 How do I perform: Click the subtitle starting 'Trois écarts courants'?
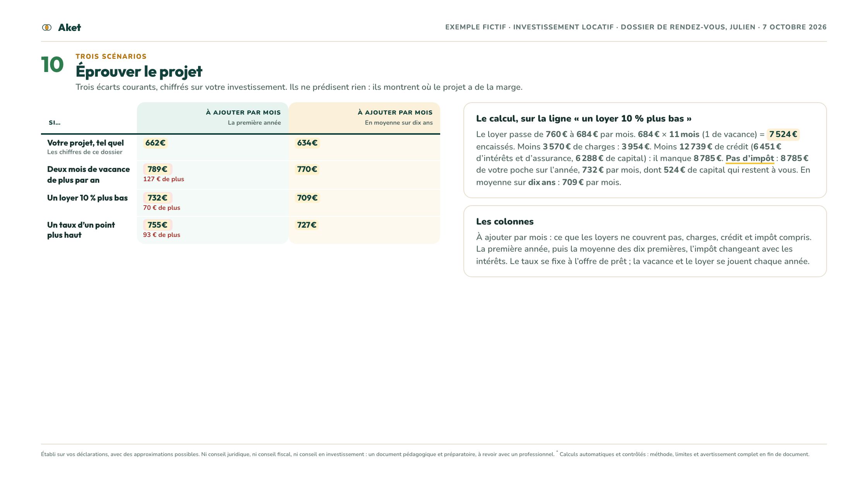point(299,87)
